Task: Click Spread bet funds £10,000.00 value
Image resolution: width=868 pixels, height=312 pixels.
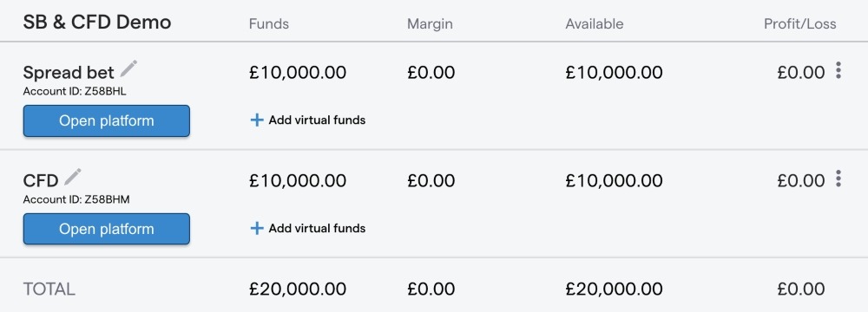Action: tap(298, 73)
